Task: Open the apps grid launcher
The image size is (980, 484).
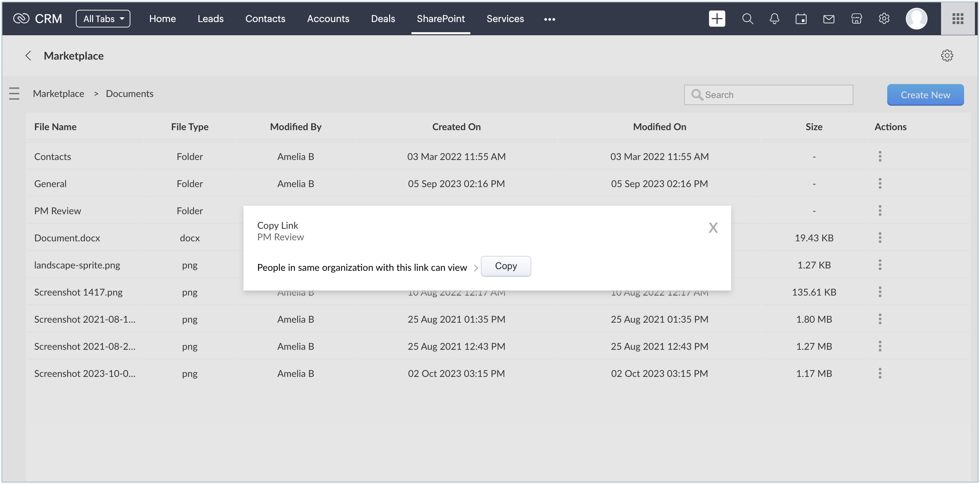Action: point(958,19)
